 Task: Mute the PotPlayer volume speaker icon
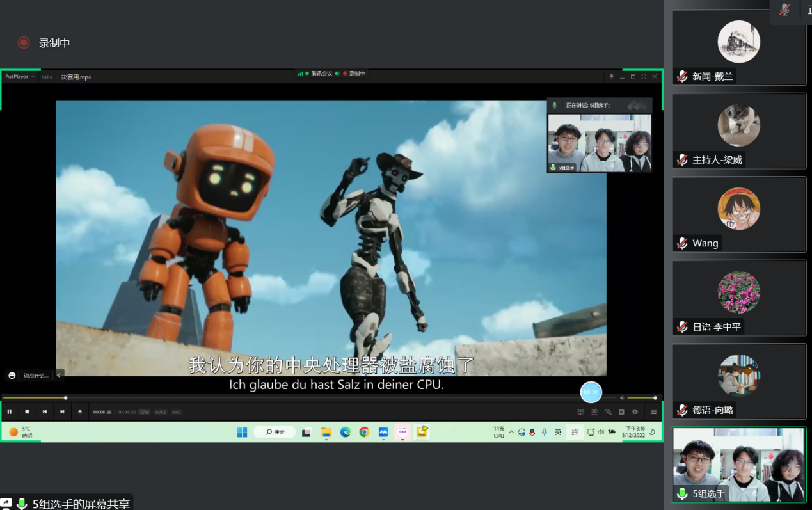click(623, 398)
